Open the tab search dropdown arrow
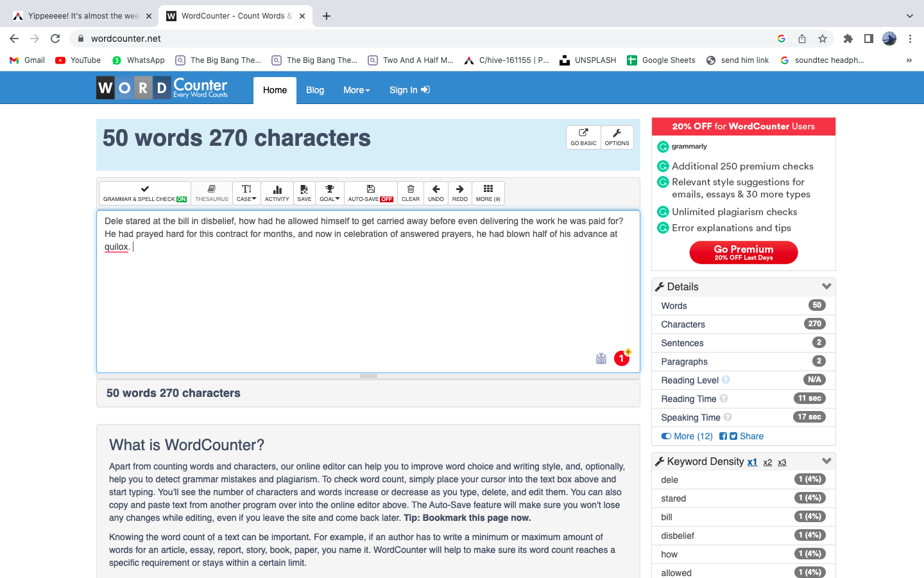Viewport: 924px width, 578px height. tap(909, 16)
